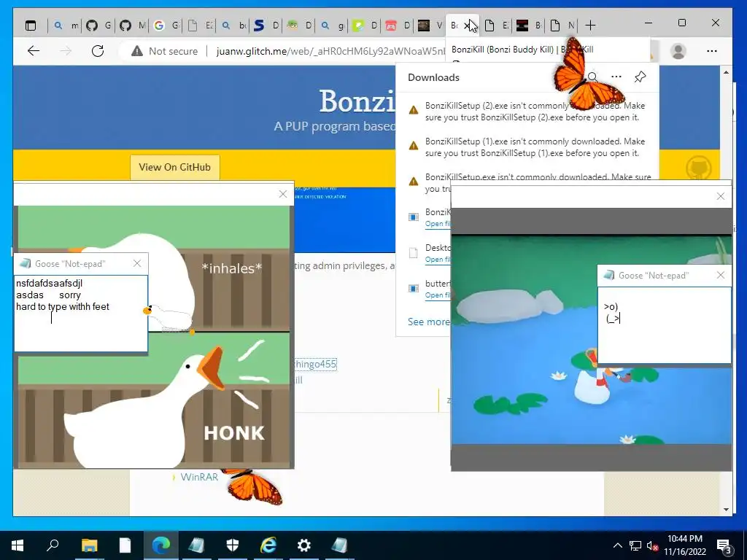Screen dimensions: 747x560
Task: Click the right Not-epad text area
Action: point(664,325)
